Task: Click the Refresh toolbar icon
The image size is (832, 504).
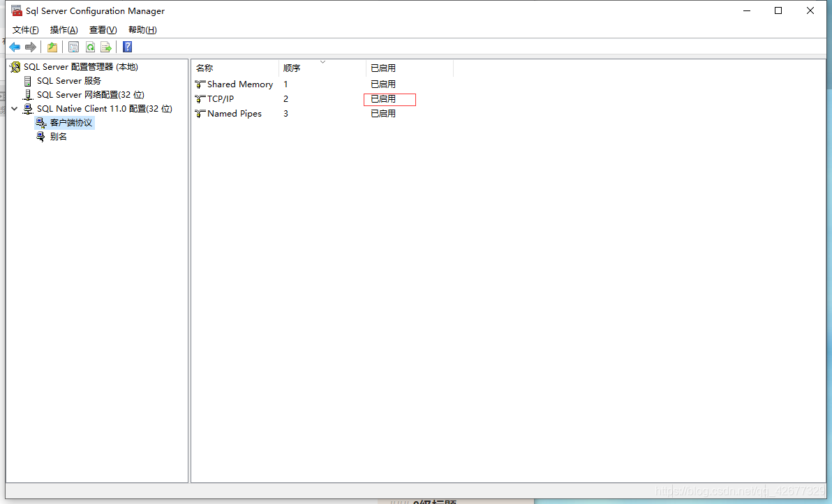Action: tap(90, 47)
